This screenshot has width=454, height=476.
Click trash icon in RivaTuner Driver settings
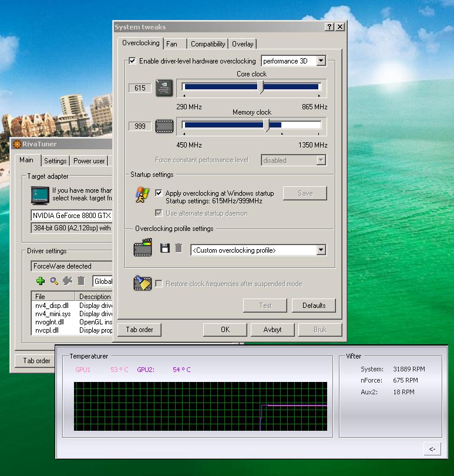pyautogui.click(x=81, y=281)
